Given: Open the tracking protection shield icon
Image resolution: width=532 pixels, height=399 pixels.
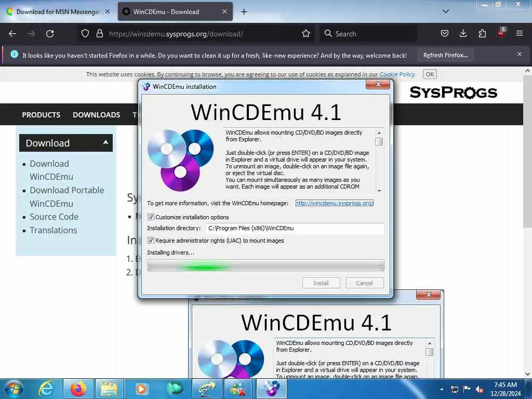Looking at the screenshot, I should [85, 34].
